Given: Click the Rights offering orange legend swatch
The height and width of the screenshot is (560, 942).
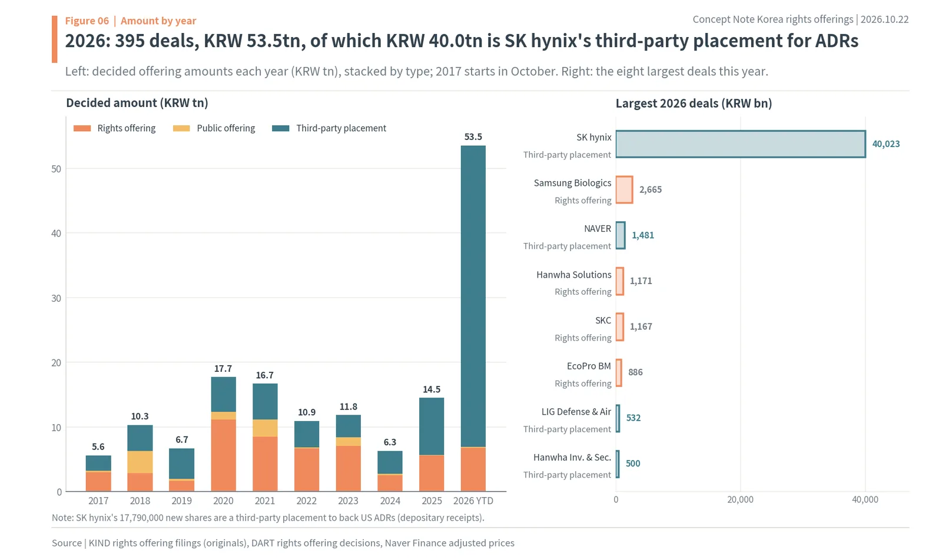Looking at the screenshot, I should pyautogui.click(x=82, y=128).
